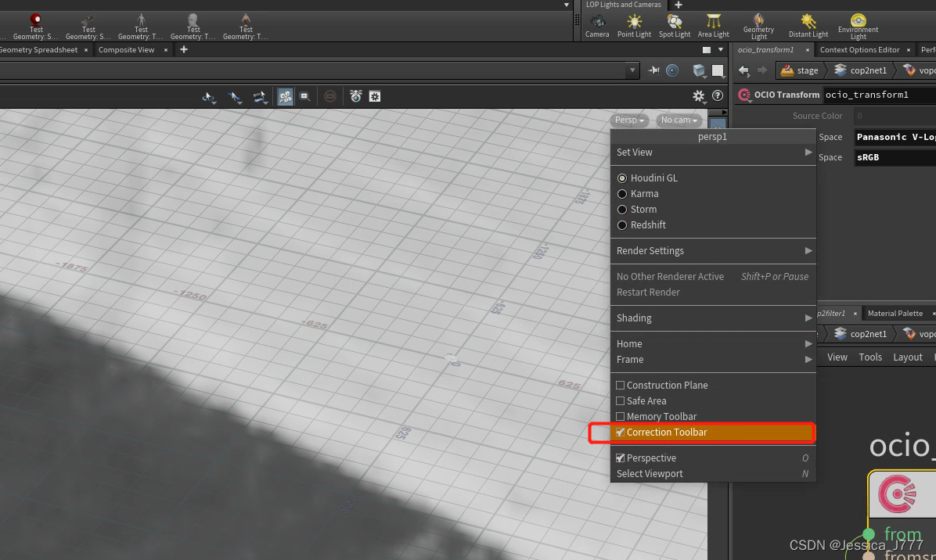Screen dimensions: 936x560
Task: Close the Composite View tab
Action: coord(166,50)
